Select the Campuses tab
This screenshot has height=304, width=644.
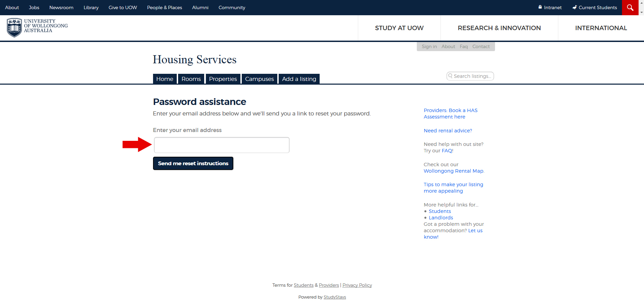coord(259,79)
